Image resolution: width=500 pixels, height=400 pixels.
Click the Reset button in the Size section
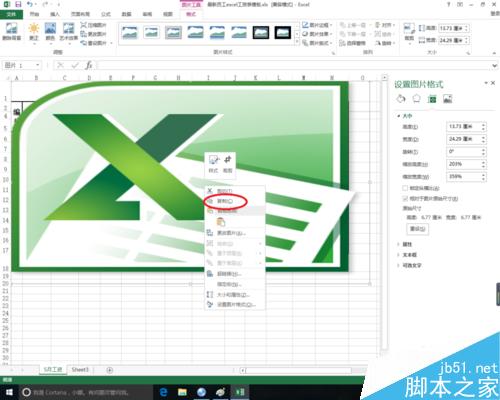pyautogui.click(x=418, y=229)
